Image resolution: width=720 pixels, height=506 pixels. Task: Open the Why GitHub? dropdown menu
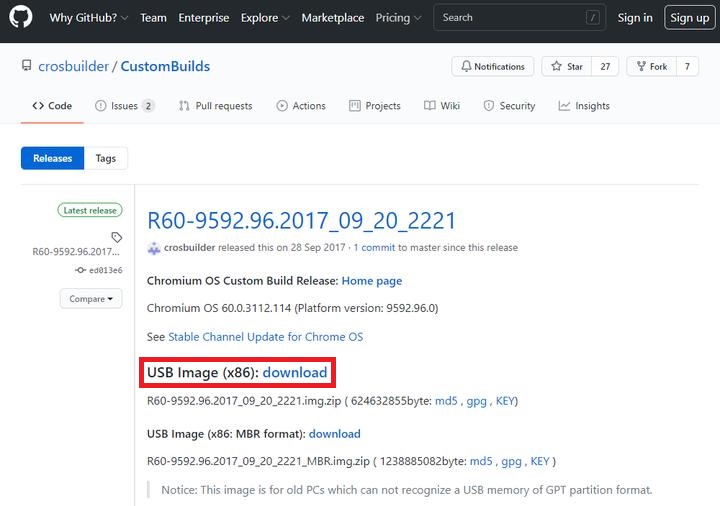click(89, 17)
